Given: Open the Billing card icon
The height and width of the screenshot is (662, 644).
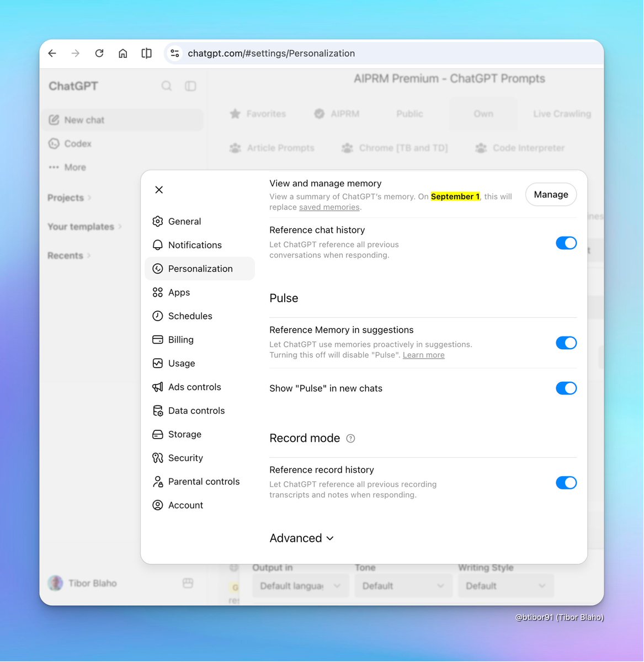Looking at the screenshot, I should coord(158,340).
